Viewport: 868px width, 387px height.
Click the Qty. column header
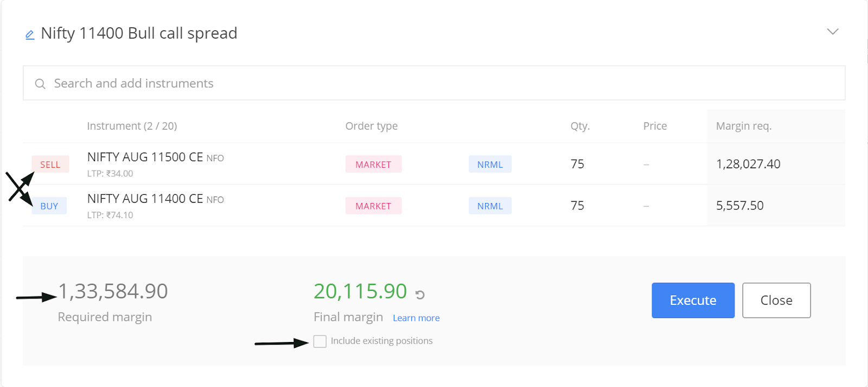click(x=580, y=126)
